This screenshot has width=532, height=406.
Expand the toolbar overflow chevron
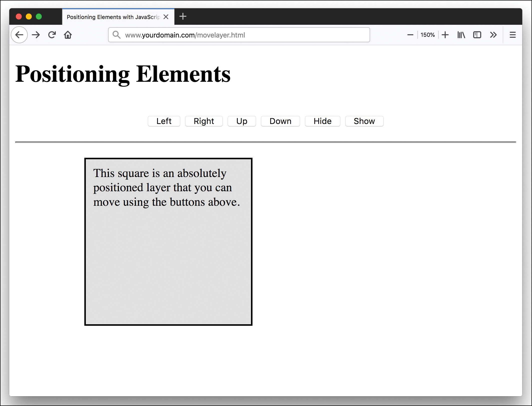click(493, 35)
